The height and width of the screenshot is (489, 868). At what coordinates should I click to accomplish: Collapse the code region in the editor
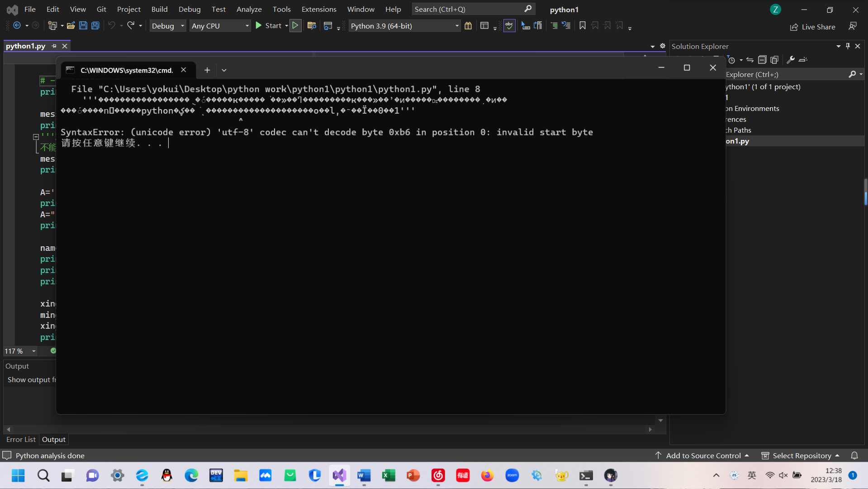[x=35, y=137]
